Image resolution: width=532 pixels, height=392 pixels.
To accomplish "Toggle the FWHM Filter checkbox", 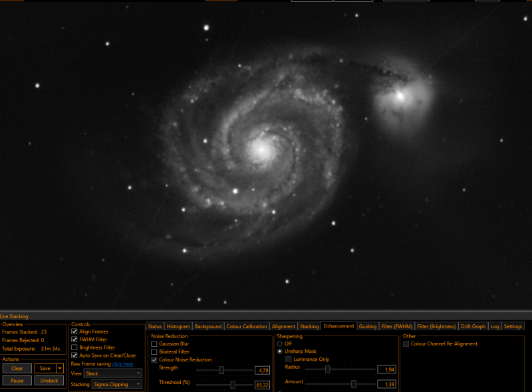I will 74,339.
